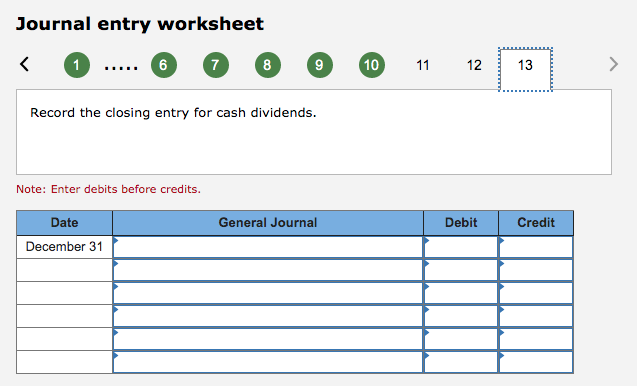Click the Credit column header

(536, 223)
